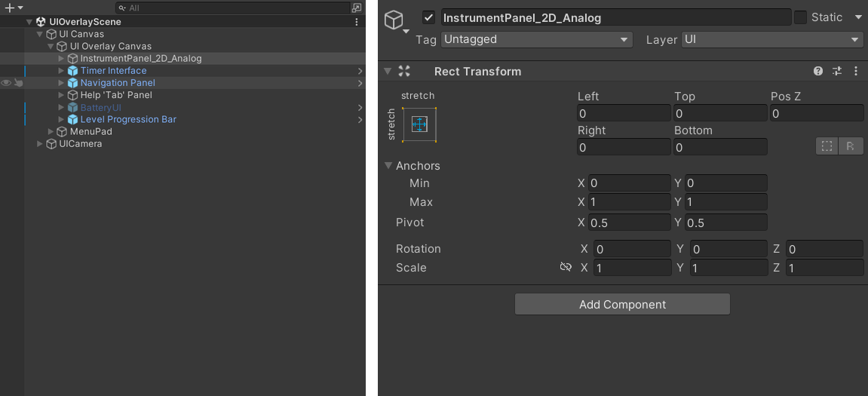The width and height of the screenshot is (868, 396).
Task: Open the GameObject icon picker cube
Action: [x=394, y=20]
